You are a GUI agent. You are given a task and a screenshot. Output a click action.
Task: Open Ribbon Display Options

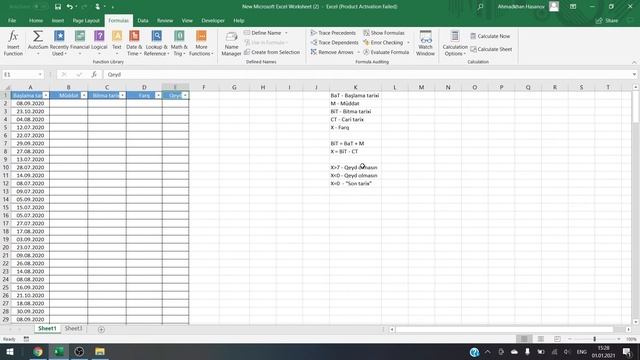coord(573,7)
